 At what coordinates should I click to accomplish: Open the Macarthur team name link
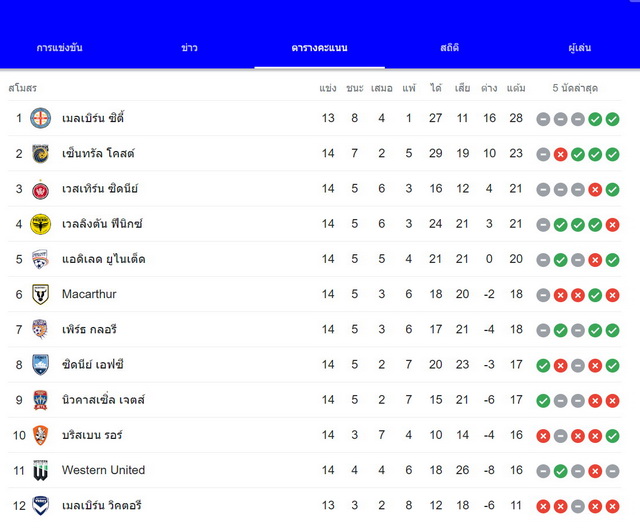tap(89, 294)
